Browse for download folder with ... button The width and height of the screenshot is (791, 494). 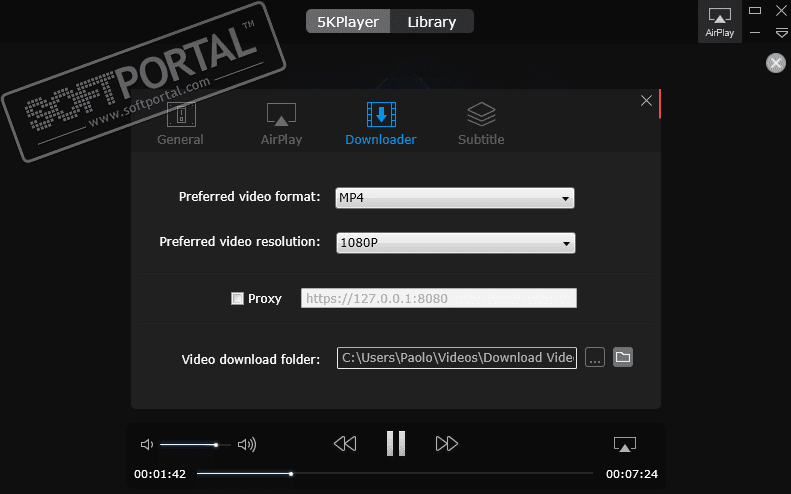pyautogui.click(x=595, y=358)
